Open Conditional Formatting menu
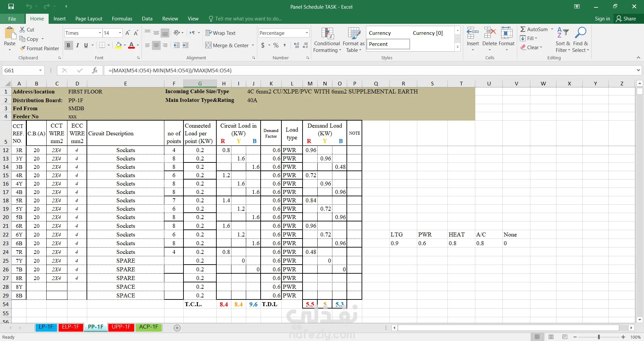Image resolution: width=644 pixels, height=341 pixels. (327, 40)
